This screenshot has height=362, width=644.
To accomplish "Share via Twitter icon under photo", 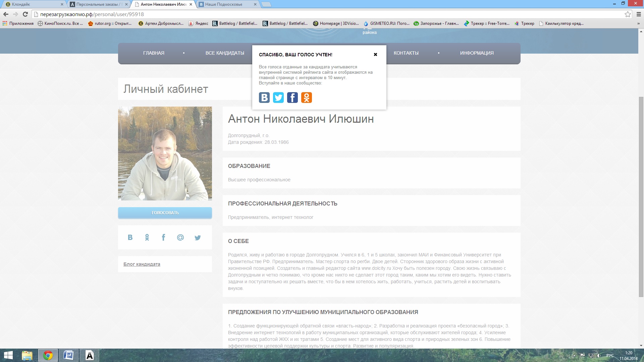I will pyautogui.click(x=198, y=237).
